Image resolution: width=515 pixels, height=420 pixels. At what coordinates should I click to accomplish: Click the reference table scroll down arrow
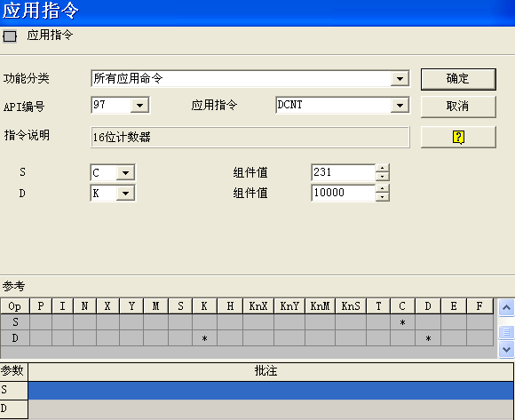click(x=506, y=349)
